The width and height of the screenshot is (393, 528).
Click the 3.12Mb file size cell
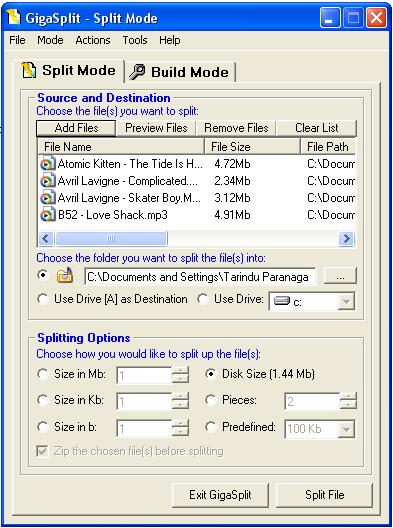[232, 198]
